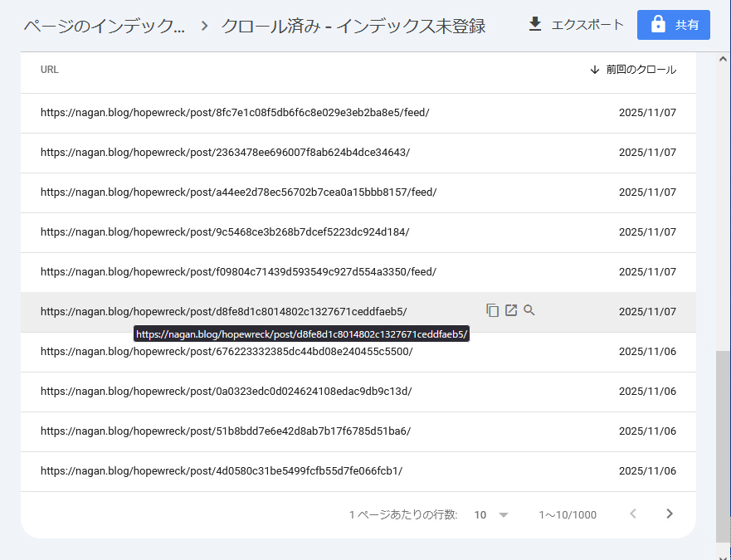Sort by 前回のクロール column header
731x560 pixels.
click(x=641, y=70)
